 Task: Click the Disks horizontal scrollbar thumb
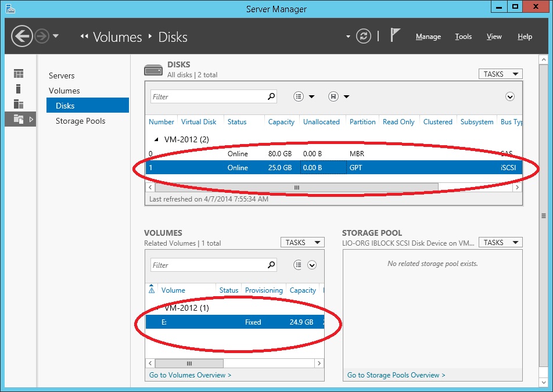pos(296,188)
